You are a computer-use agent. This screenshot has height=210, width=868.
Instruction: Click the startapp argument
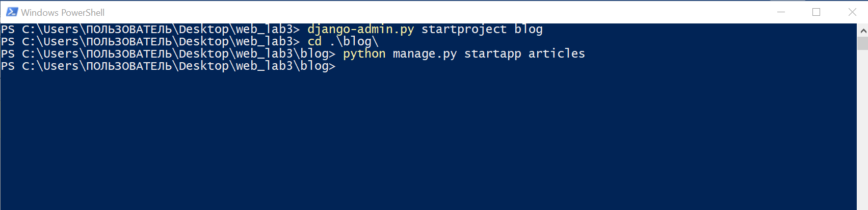pyautogui.click(x=492, y=54)
